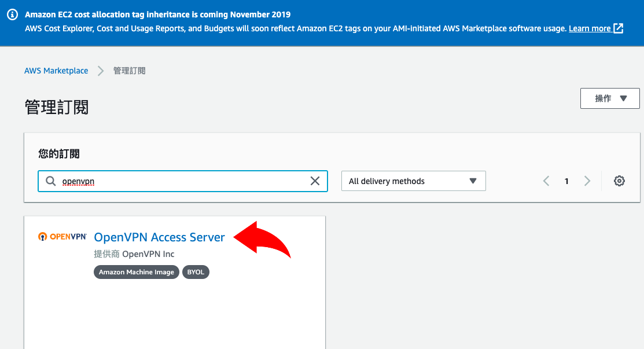Click the info icon in the blue banner
The image size is (644, 349).
(12, 15)
